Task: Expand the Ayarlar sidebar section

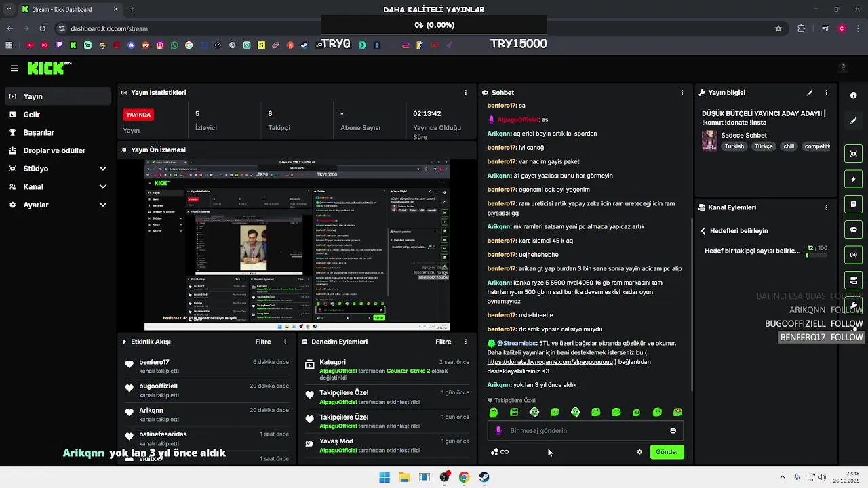Action: click(57, 205)
